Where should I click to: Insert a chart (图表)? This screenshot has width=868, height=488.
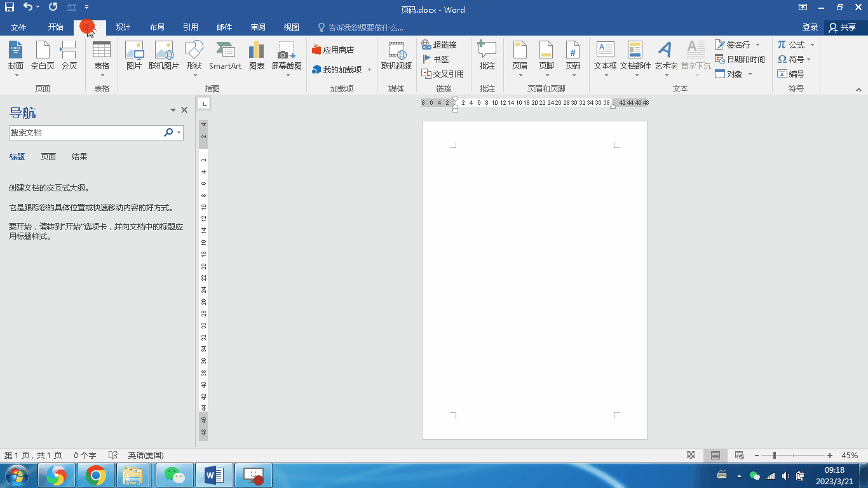257,56
